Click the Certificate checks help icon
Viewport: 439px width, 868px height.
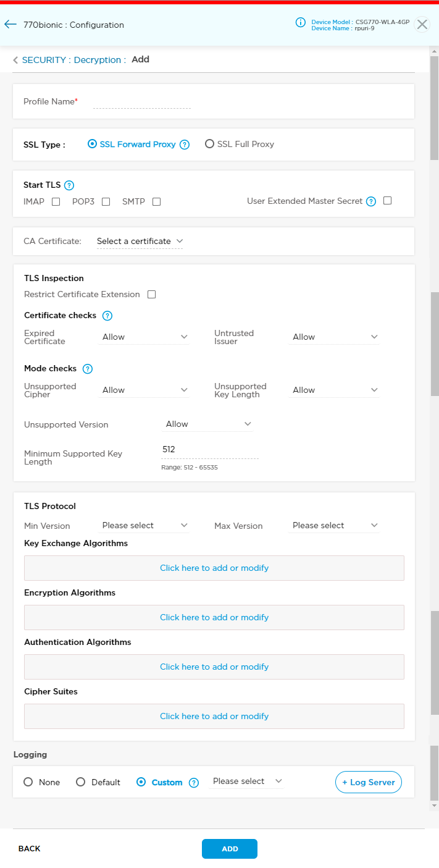[107, 316]
